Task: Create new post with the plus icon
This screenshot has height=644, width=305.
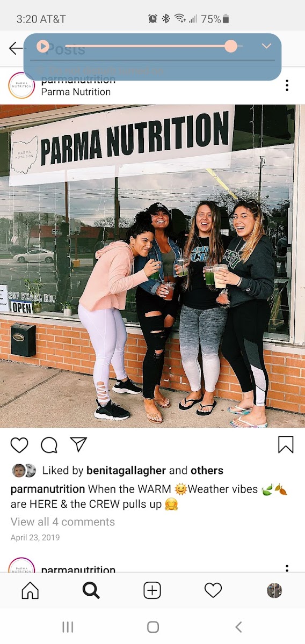Action: pyautogui.click(x=152, y=591)
